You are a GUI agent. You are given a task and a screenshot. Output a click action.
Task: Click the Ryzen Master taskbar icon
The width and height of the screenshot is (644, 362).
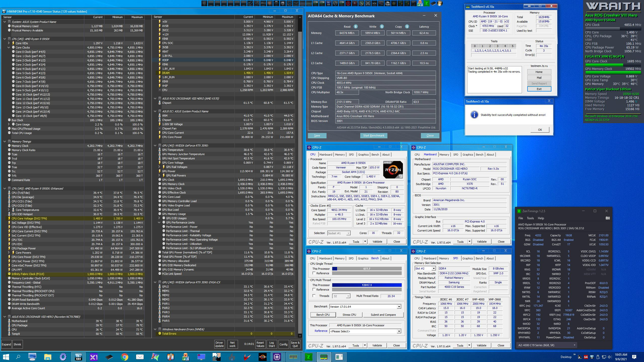tap(262, 357)
